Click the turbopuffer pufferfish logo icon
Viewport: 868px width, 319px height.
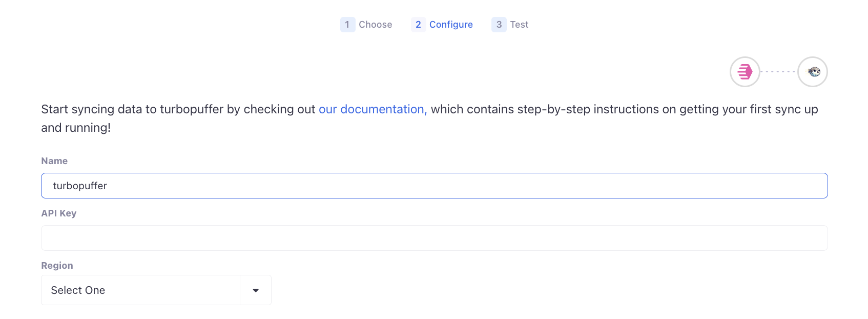coord(813,72)
